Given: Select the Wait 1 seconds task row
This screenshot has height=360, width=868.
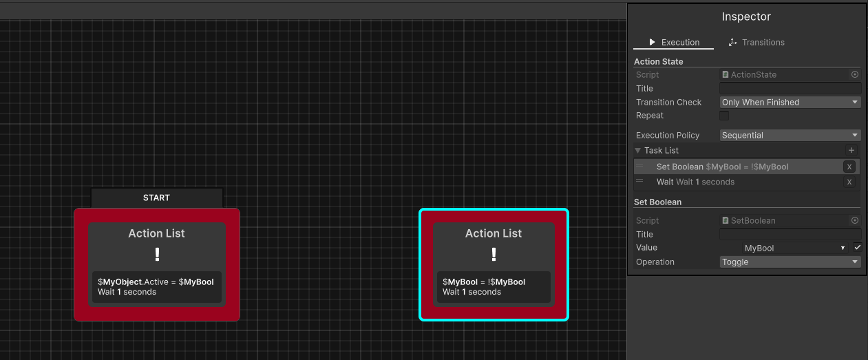Looking at the screenshot, I should (730, 182).
